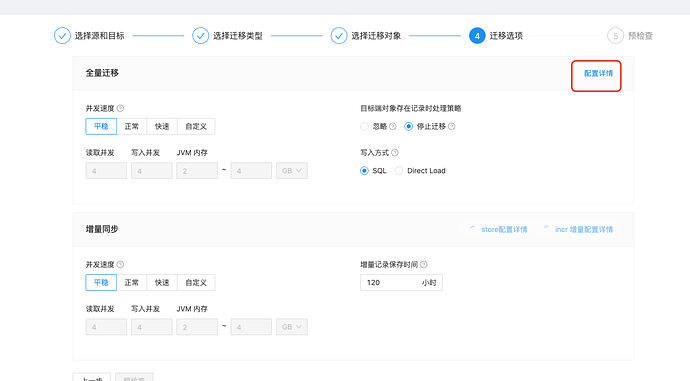This screenshot has height=381, width=690.
Task: Click help icon next to incremental sync 并发速度
Action: tap(120, 264)
